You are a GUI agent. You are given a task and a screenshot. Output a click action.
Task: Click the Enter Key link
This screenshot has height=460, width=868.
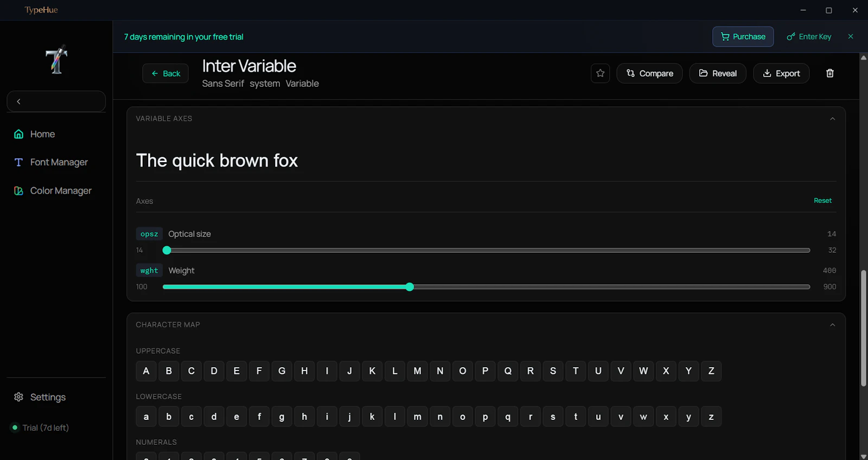(809, 36)
